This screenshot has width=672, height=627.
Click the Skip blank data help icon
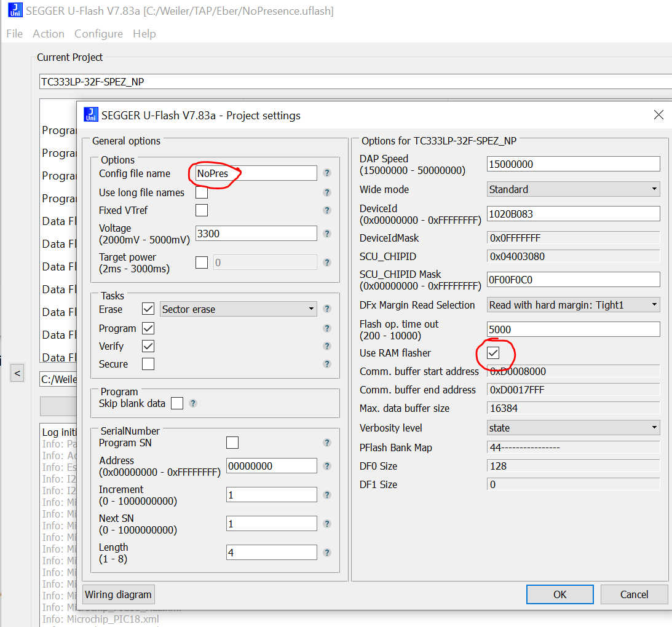(x=193, y=403)
